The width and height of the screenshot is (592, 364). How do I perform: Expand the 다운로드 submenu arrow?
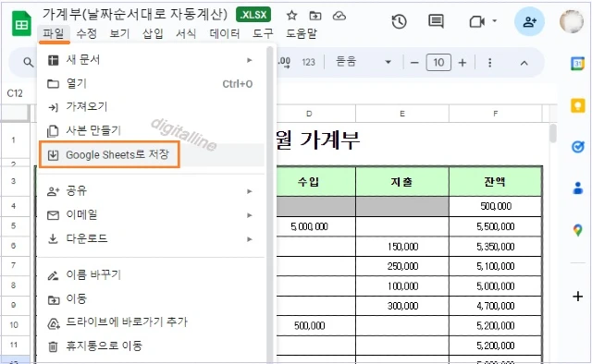click(x=250, y=239)
